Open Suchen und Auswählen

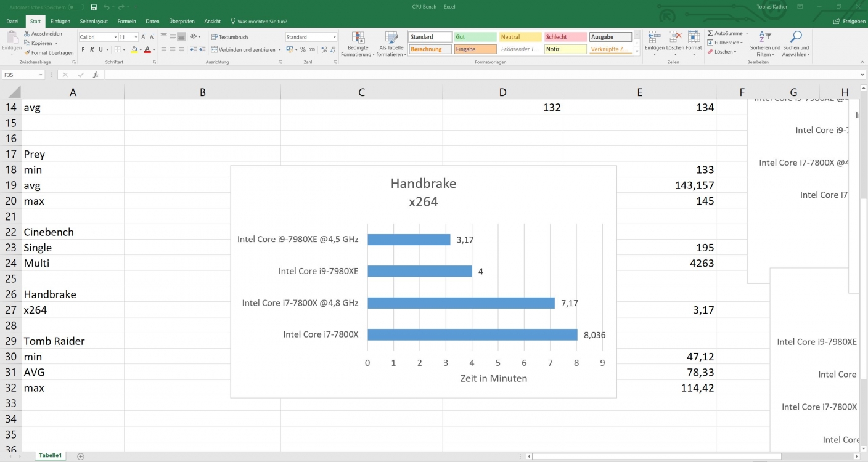796,44
